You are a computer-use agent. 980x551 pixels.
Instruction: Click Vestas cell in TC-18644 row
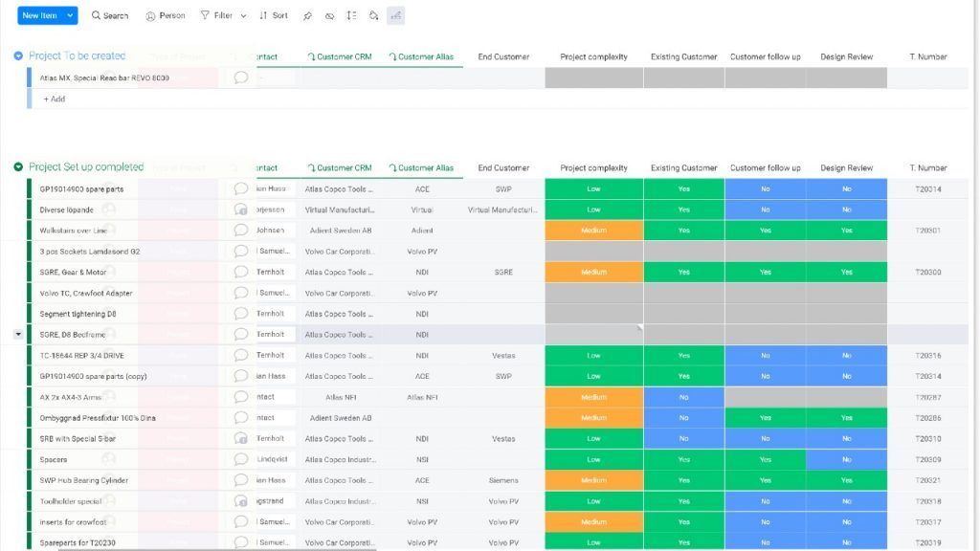[503, 356]
